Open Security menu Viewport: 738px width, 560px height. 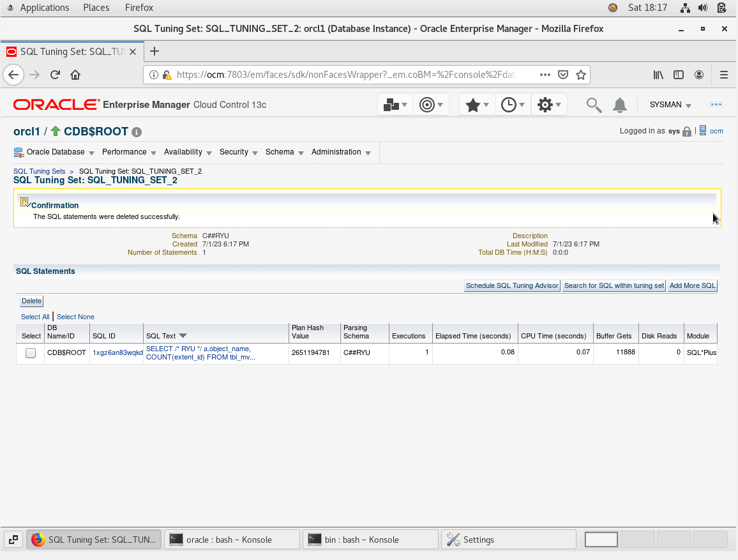pos(238,152)
